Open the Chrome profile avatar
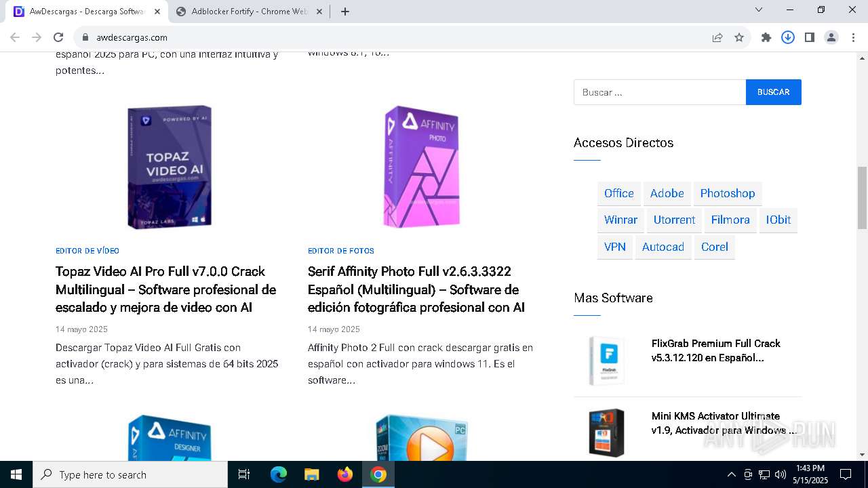Image resolution: width=868 pixels, height=488 pixels. pos(831,37)
